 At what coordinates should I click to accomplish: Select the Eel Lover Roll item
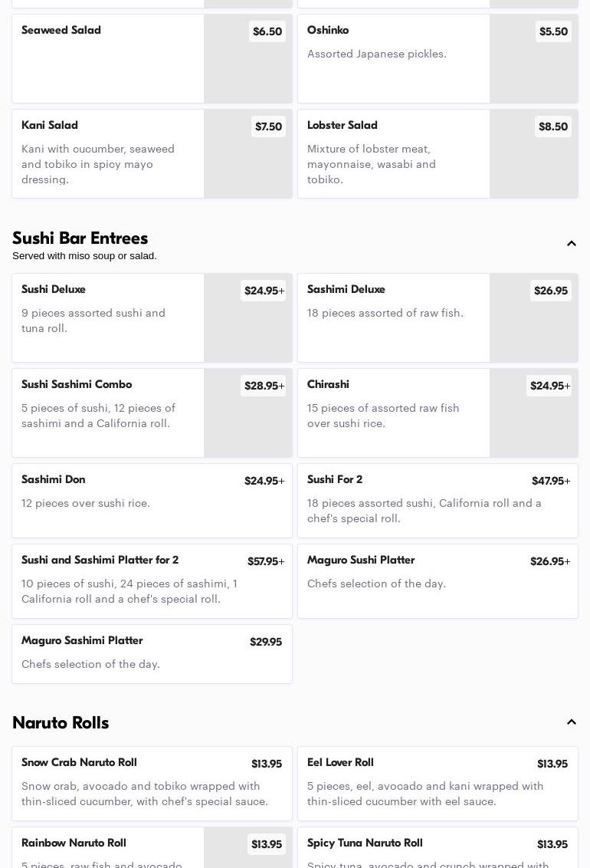coord(438,783)
